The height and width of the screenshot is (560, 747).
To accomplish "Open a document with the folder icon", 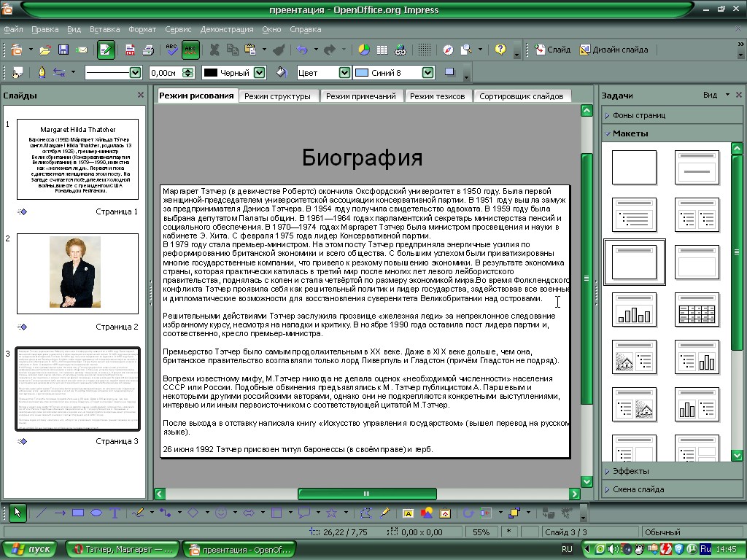I will coord(44,50).
